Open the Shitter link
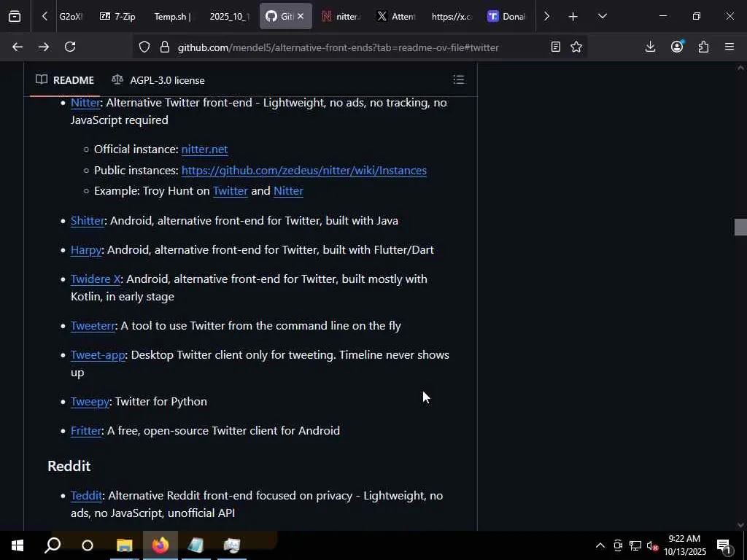Screen dimensions: 747x560 (88, 220)
